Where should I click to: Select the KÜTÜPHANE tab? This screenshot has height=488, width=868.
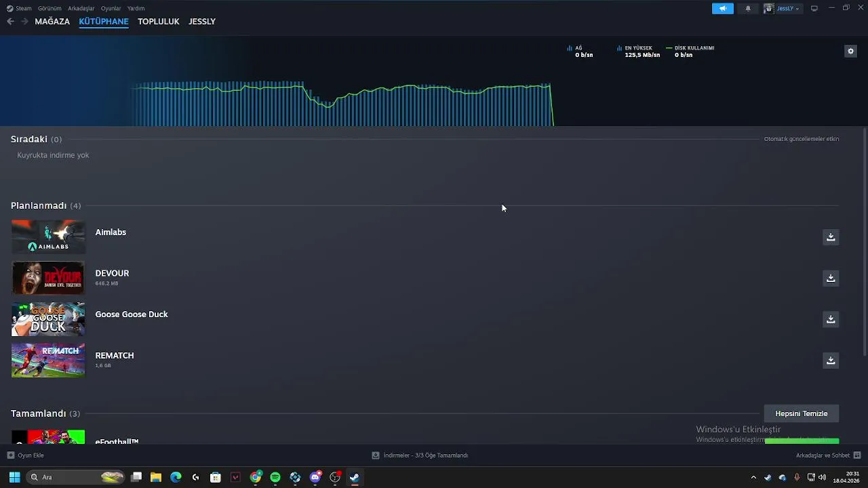click(x=104, y=22)
